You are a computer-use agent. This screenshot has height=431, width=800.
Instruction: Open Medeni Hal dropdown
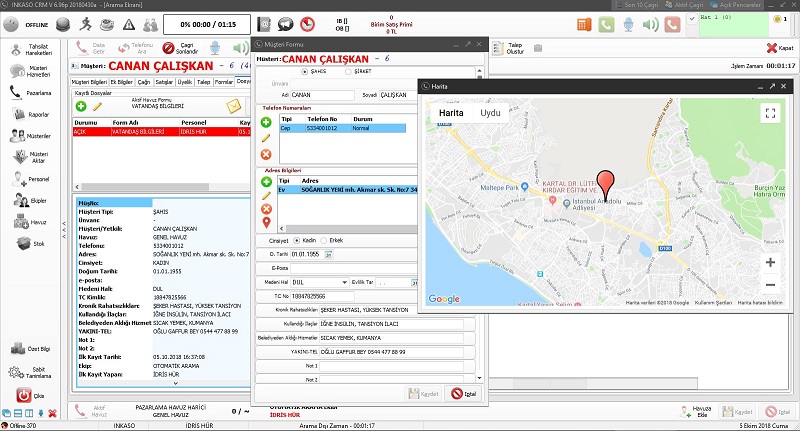(345, 282)
